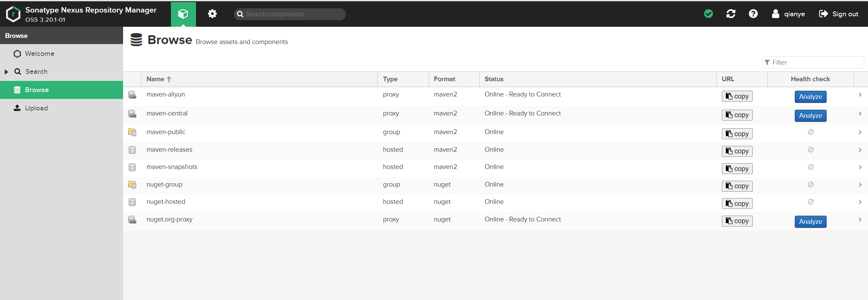The image size is (868, 300).
Task: Click nuget-hosted database icon
Action: [132, 202]
